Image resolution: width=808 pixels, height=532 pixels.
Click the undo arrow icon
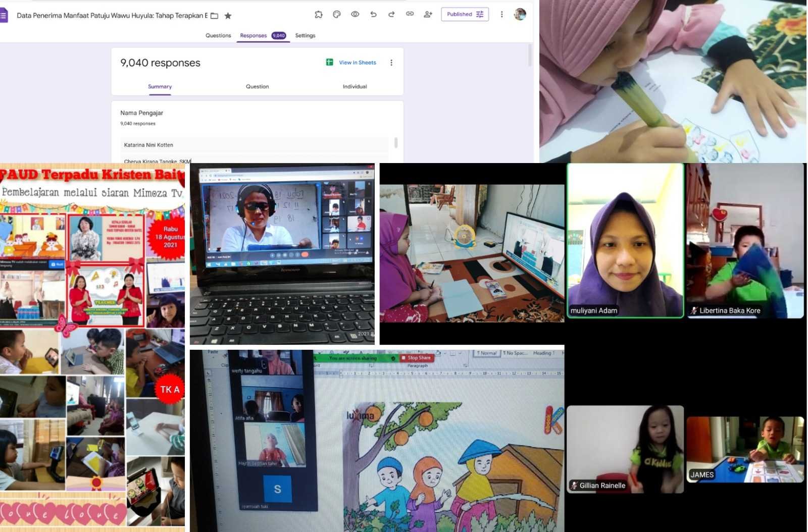point(373,15)
